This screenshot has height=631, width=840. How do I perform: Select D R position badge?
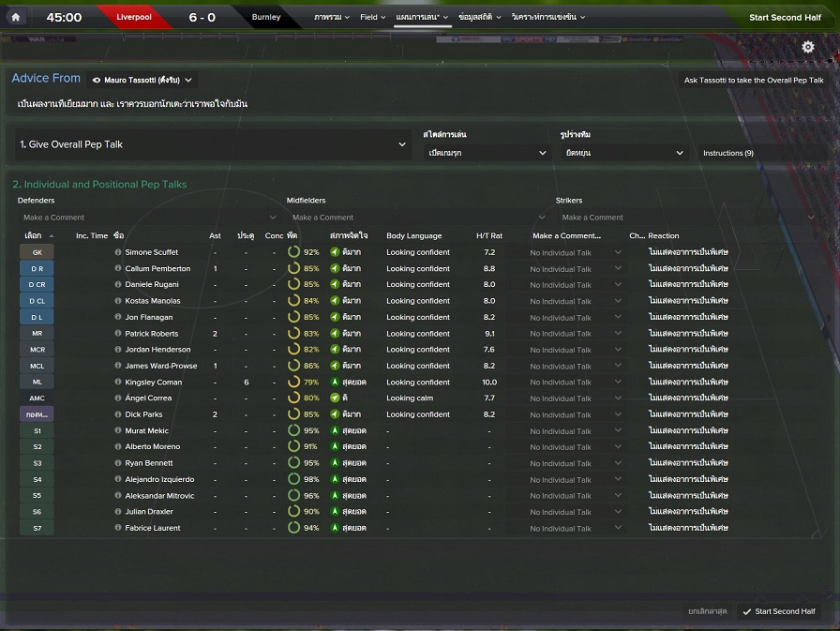[37, 268]
